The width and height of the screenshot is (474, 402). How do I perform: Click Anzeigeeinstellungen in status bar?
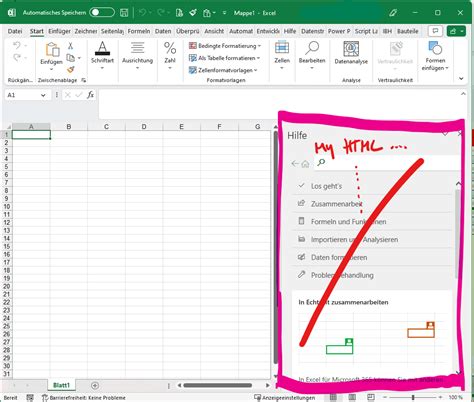pyautogui.click(x=285, y=398)
